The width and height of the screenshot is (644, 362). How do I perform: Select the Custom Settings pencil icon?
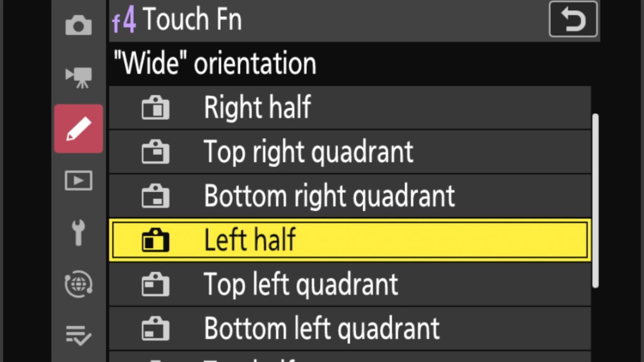click(79, 129)
